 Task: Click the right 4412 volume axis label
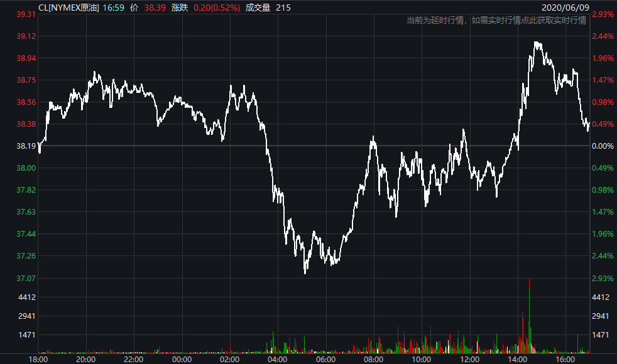click(x=601, y=297)
